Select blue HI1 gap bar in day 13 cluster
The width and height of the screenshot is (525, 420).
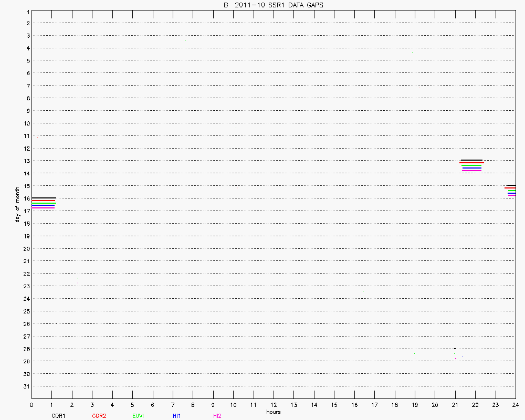pos(471,168)
